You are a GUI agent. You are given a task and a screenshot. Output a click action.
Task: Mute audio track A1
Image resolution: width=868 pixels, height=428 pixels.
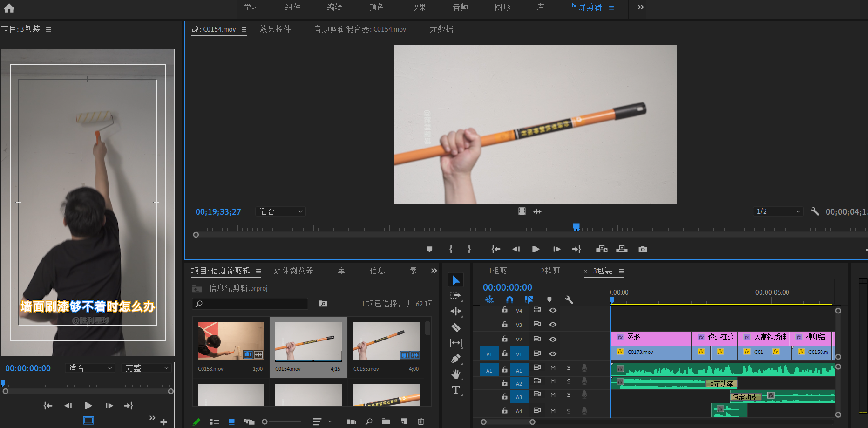tap(553, 368)
